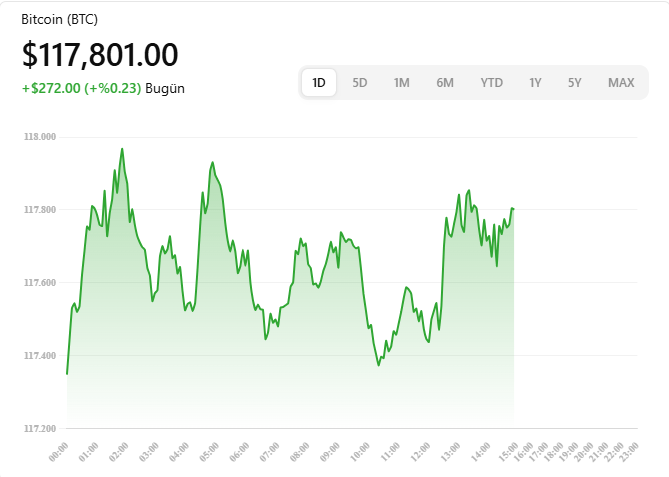Show MAX price history range
The image size is (669, 477).
click(621, 83)
